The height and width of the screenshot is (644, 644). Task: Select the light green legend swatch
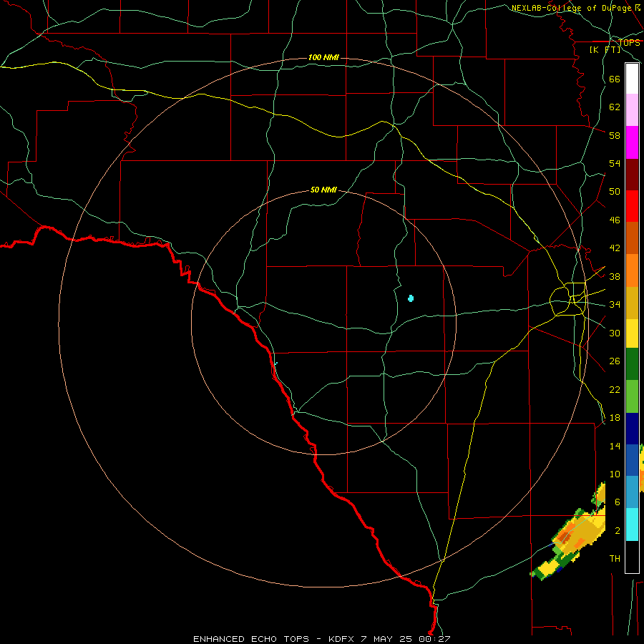[x=632, y=396]
